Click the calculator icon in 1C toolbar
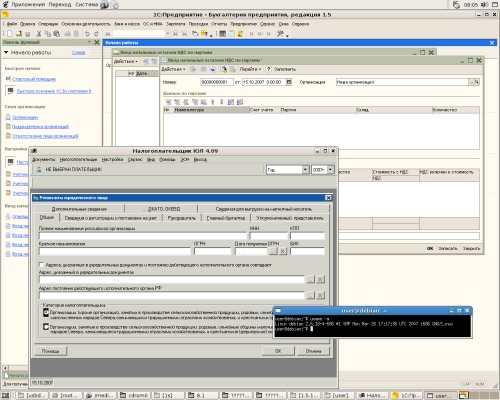The height and width of the screenshot is (400, 500). click(222, 34)
